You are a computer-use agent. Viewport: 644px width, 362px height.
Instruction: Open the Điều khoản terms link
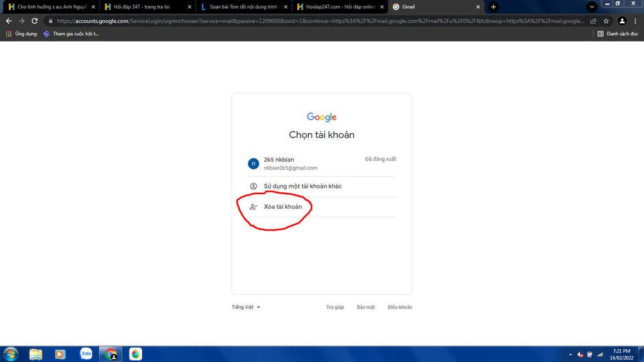pyautogui.click(x=399, y=307)
